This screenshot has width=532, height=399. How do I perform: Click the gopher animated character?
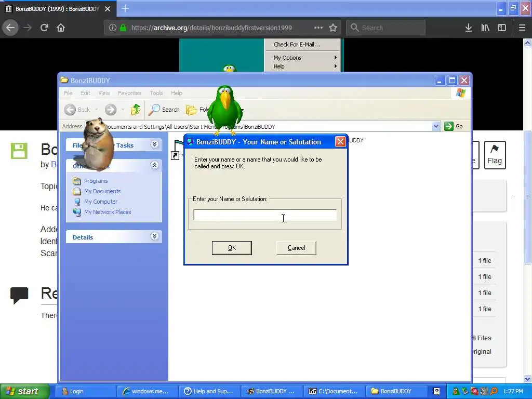tap(97, 144)
